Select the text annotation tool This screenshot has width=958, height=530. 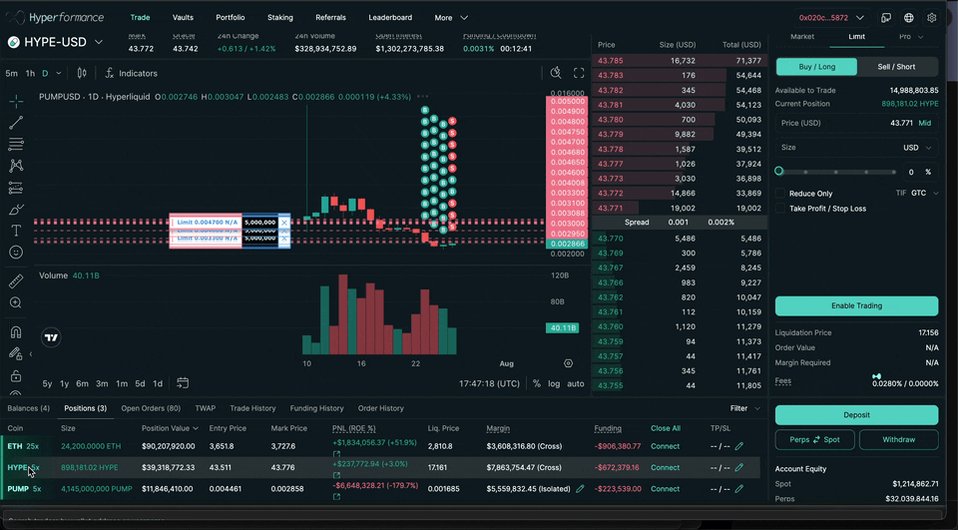16,230
